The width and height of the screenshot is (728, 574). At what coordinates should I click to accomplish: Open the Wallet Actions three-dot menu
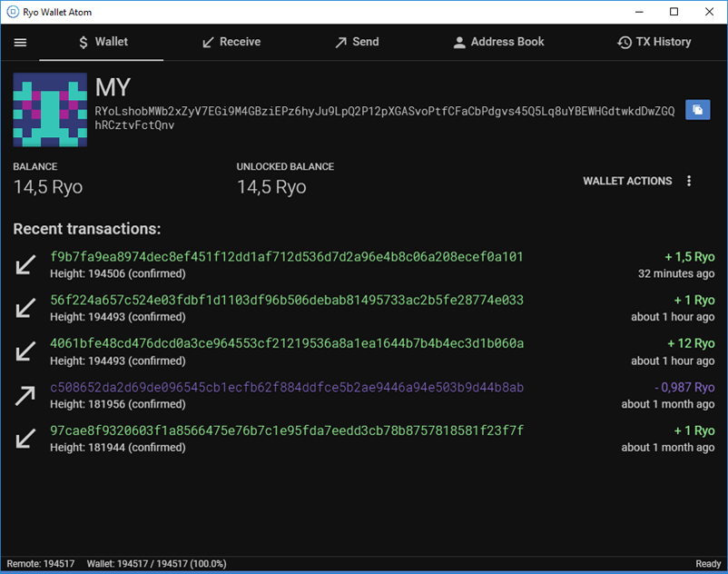coord(689,181)
